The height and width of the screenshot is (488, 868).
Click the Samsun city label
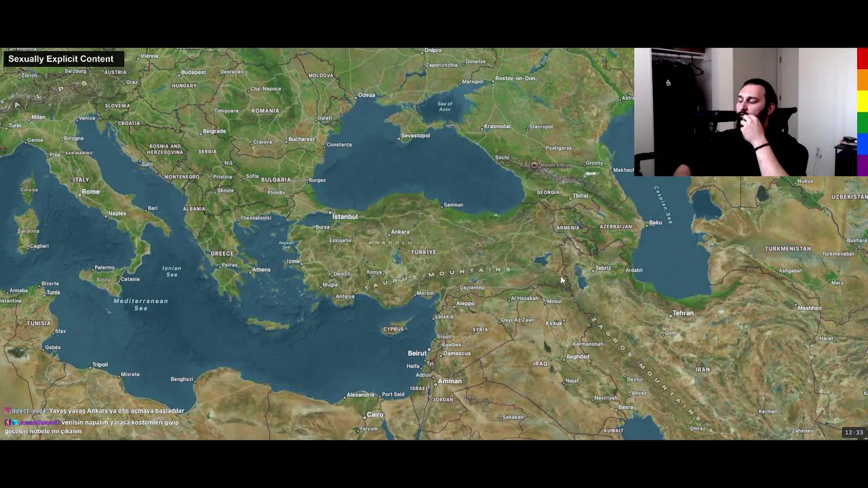coord(453,205)
